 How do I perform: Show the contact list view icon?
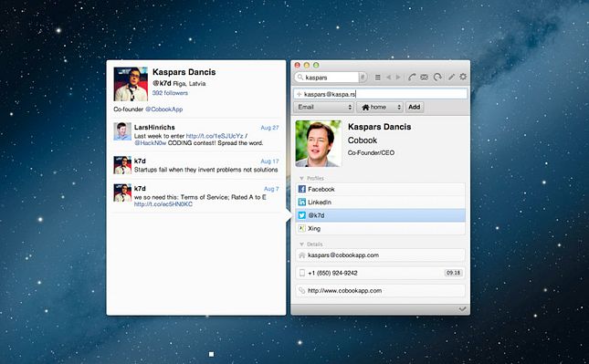point(378,77)
